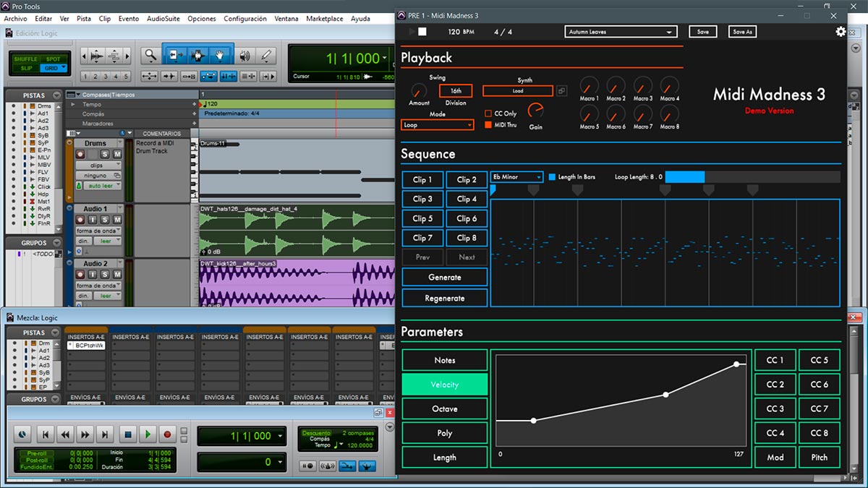The width and height of the screenshot is (868, 488).
Task: Click the synth window icon next to Load
Action: click(x=562, y=91)
